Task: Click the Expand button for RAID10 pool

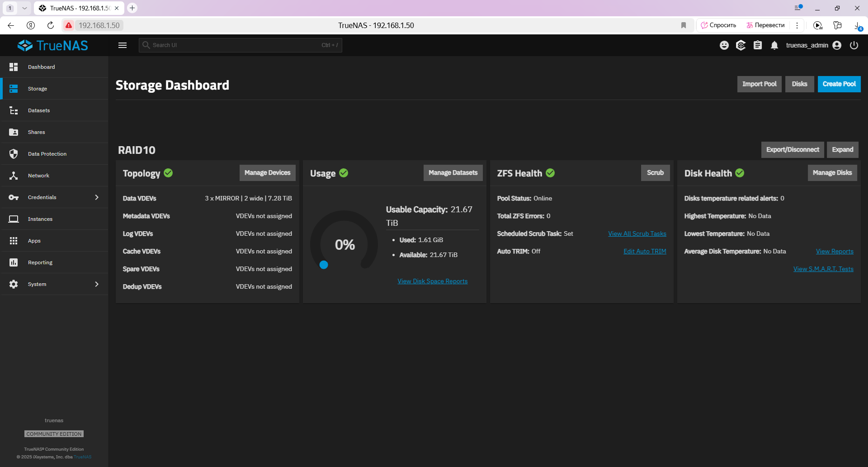Action: (x=842, y=150)
